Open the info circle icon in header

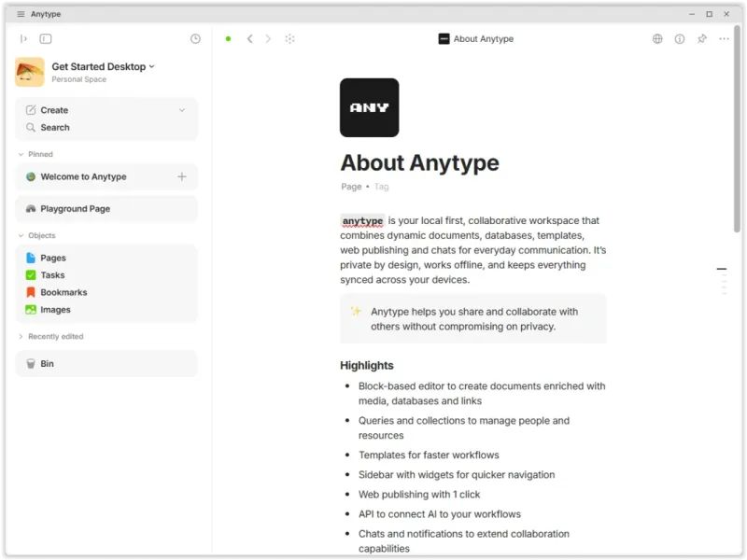point(680,38)
